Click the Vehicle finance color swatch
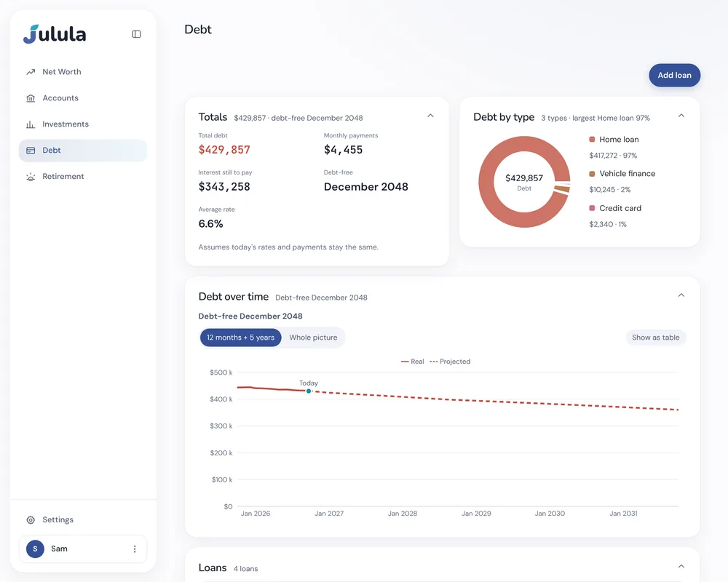The width and height of the screenshot is (728, 582). (x=592, y=174)
